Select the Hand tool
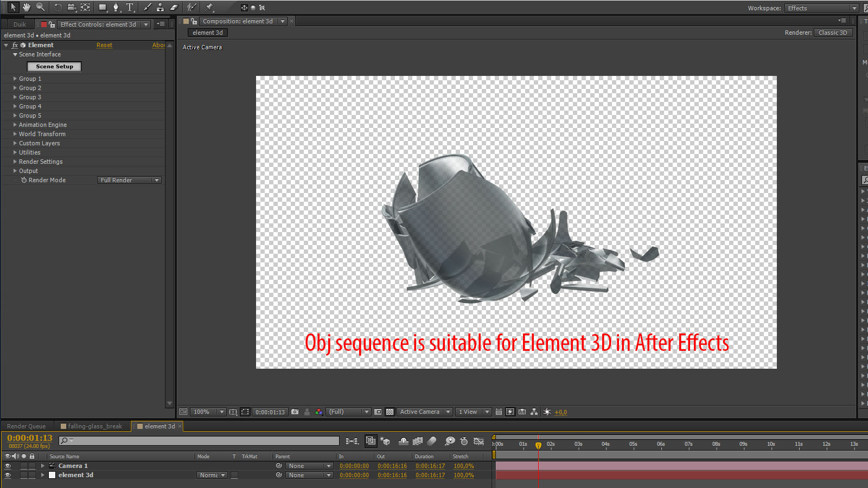This screenshot has width=868, height=488. [26, 7]
